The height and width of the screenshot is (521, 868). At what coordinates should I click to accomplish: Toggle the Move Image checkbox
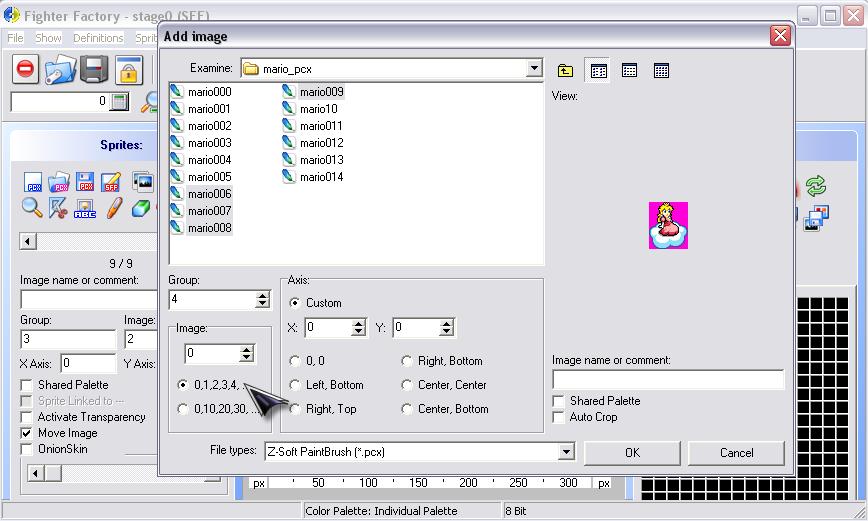point(27,433)
